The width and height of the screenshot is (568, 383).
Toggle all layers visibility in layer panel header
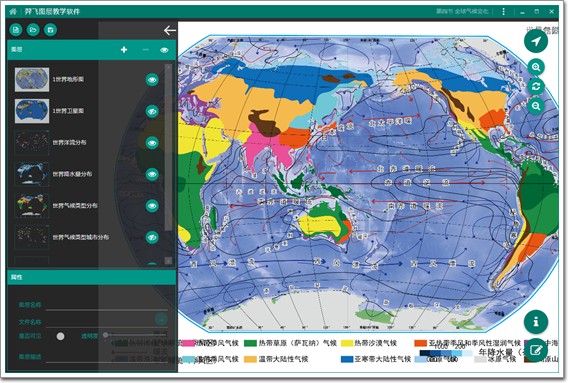point(164,50)
